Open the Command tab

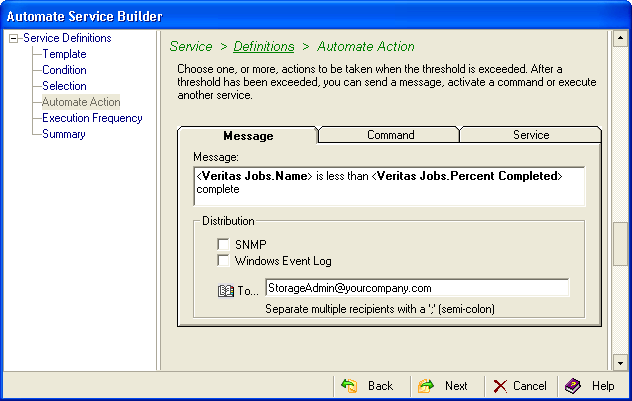point(390,135)
